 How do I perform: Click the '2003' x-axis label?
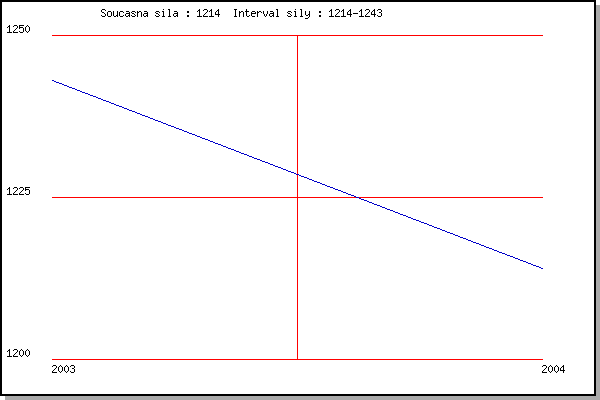tap(64, 369)
